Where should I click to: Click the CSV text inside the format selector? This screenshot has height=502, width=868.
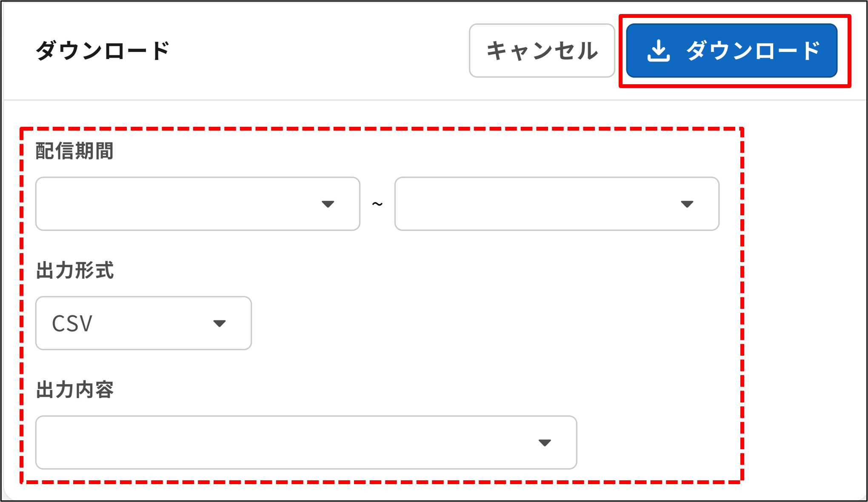72,323
